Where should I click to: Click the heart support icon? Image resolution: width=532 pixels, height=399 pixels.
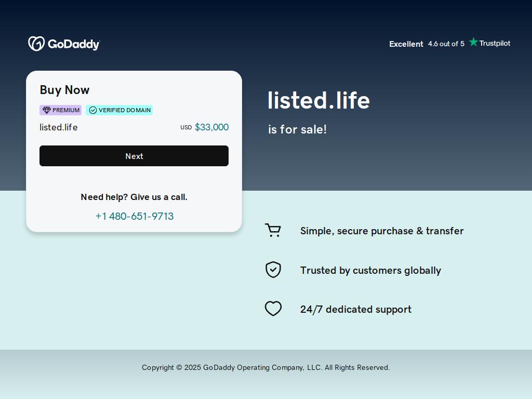pyautogui.click(x=273, y=309)
